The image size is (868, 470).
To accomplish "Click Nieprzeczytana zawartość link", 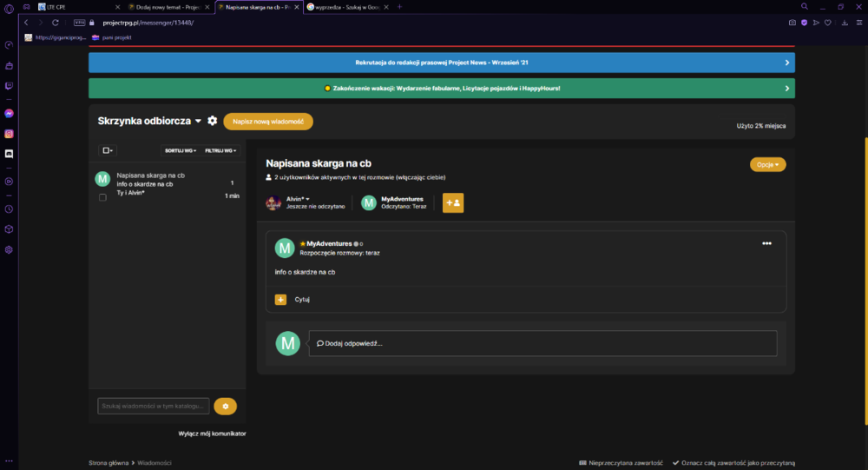I will (621, 463).
